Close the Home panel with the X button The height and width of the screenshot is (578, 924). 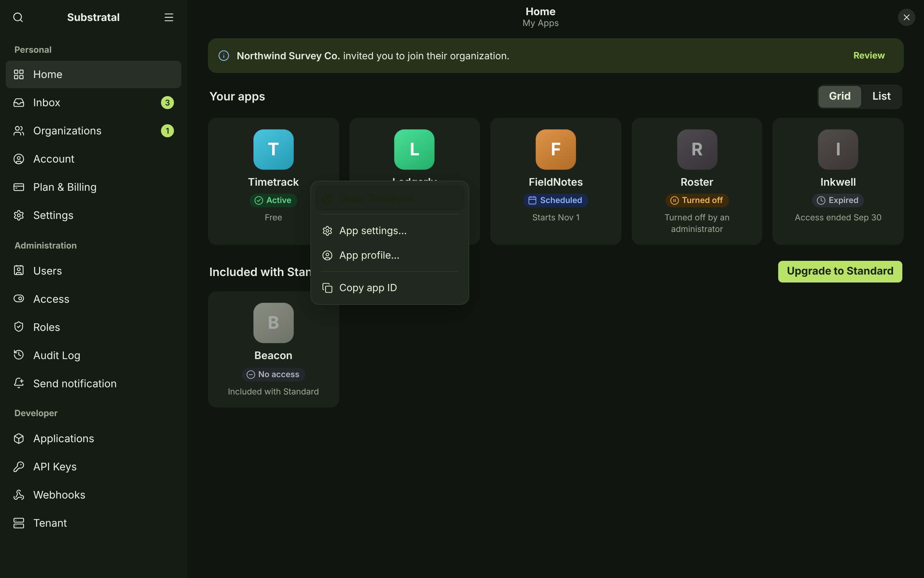(906, 17)
